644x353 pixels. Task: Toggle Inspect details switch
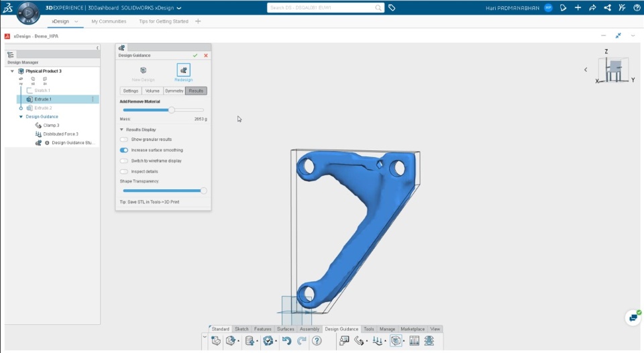click(123, 171)
